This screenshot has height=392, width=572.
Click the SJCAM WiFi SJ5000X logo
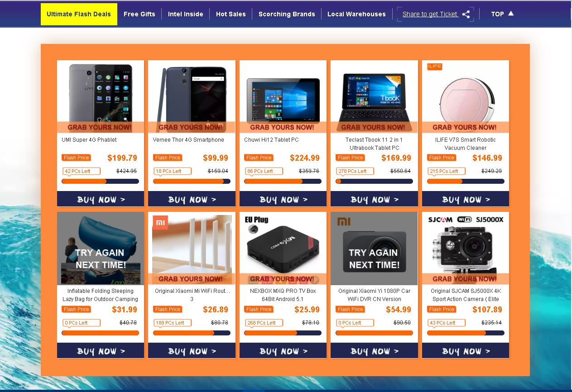(x=466, y=220)
